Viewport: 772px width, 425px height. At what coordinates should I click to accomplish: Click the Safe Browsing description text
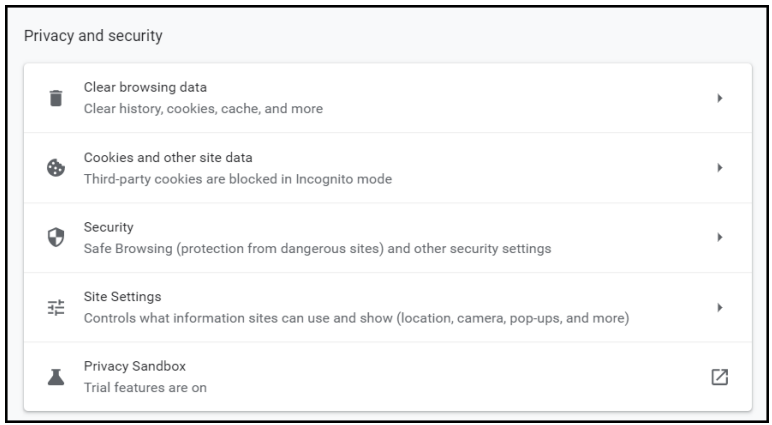[318, 249]
